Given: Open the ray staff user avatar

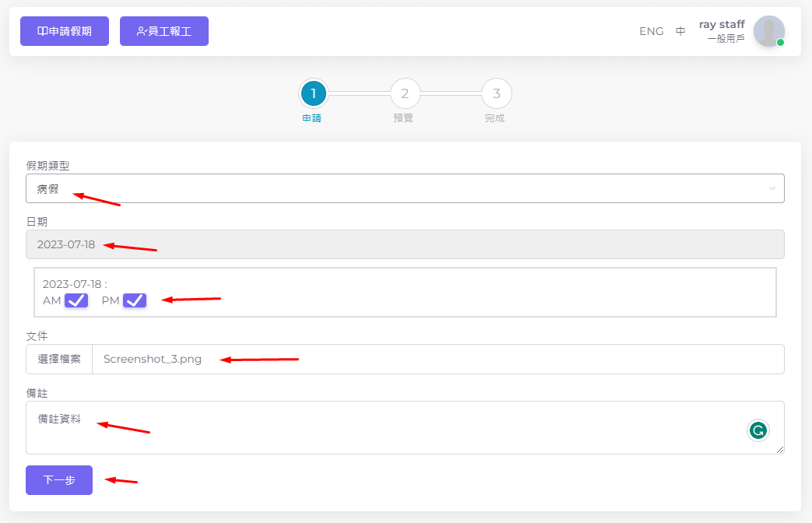Looking at the screenshot, I should point(769,31).
